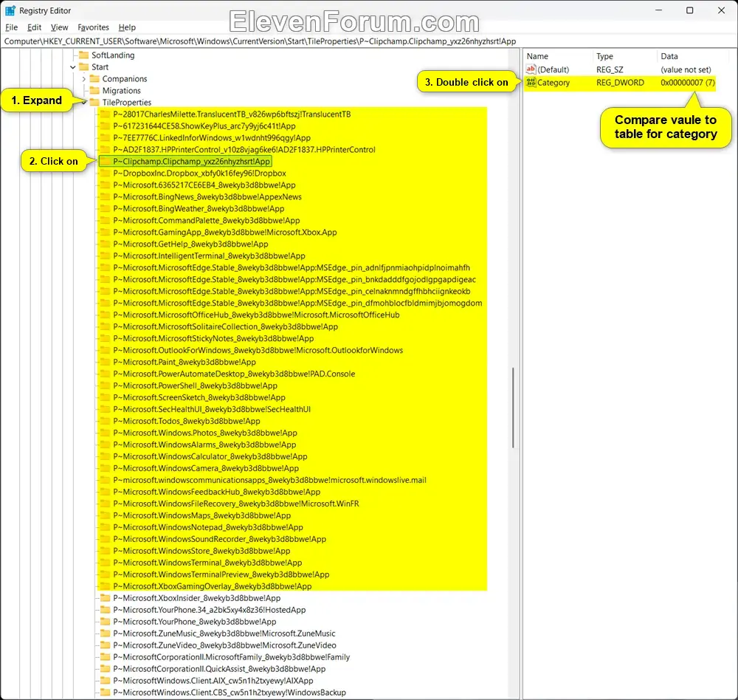Screen dimensions: 738x700
Task: Click folder icon of Microsoft.Todos key
Action: point(106,421)
